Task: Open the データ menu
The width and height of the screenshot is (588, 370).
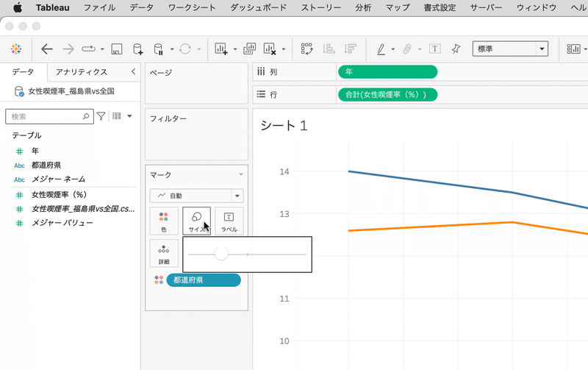Action: pyautogui.click(x=141, y=7)
